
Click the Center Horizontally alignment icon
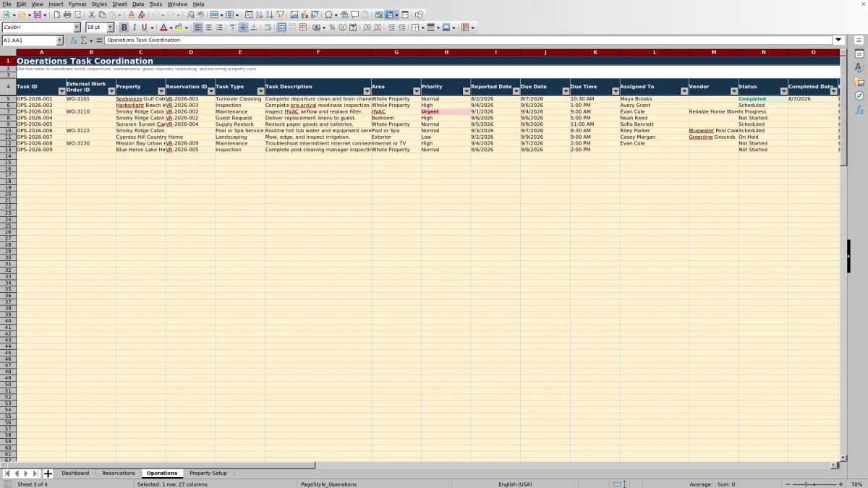208,27
